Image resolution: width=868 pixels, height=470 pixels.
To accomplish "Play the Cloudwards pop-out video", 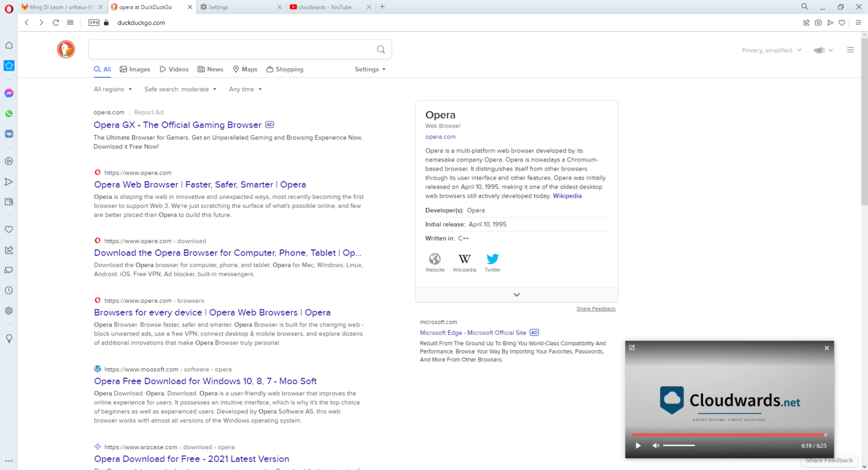I will (x=638, y=446).
